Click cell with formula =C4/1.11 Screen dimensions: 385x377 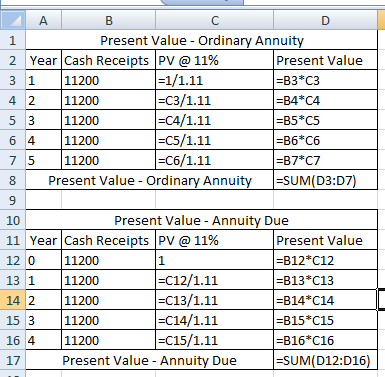point(215,120)
